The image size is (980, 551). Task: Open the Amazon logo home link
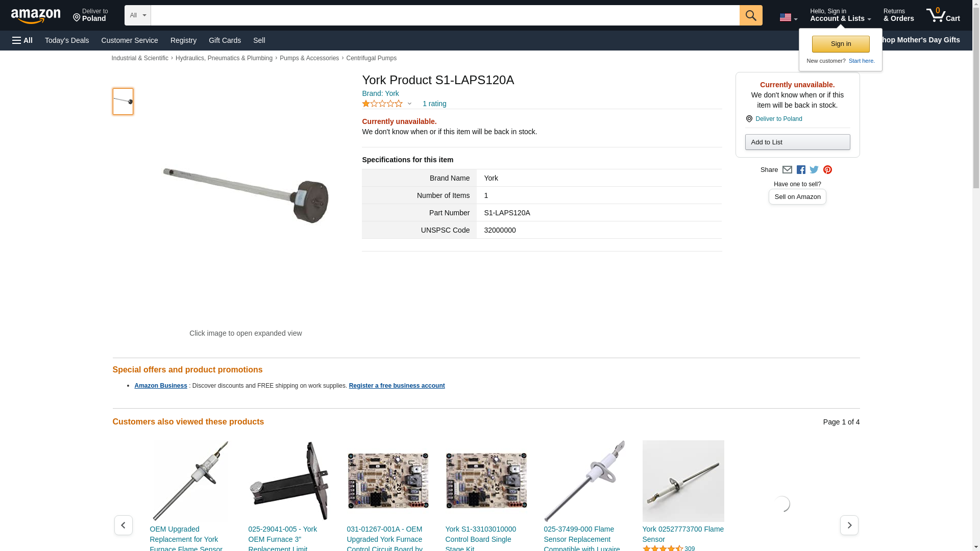pyautogui.click(x=36, y=16)
